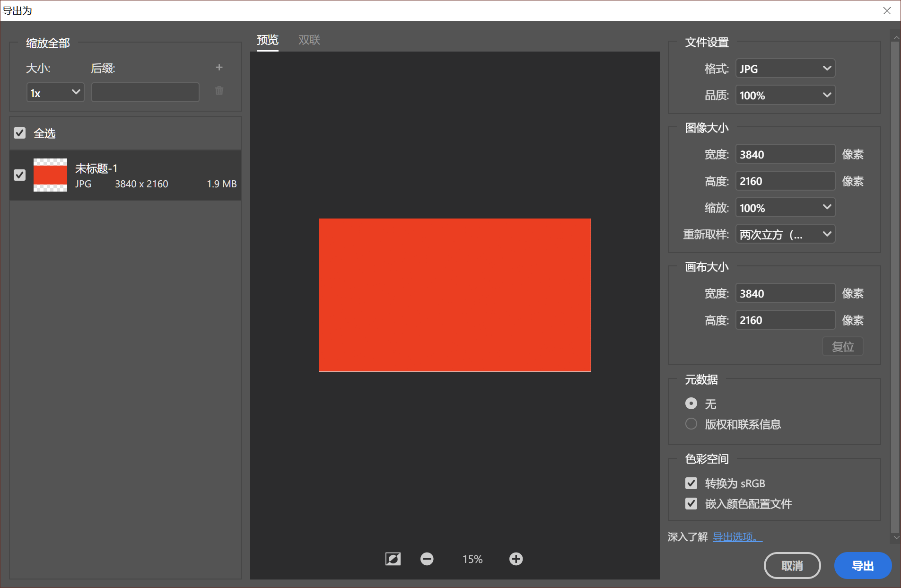Click the scrollbar down arrow in settings panel
This screenshot has height=588, width=901.
tap(896, 538)
